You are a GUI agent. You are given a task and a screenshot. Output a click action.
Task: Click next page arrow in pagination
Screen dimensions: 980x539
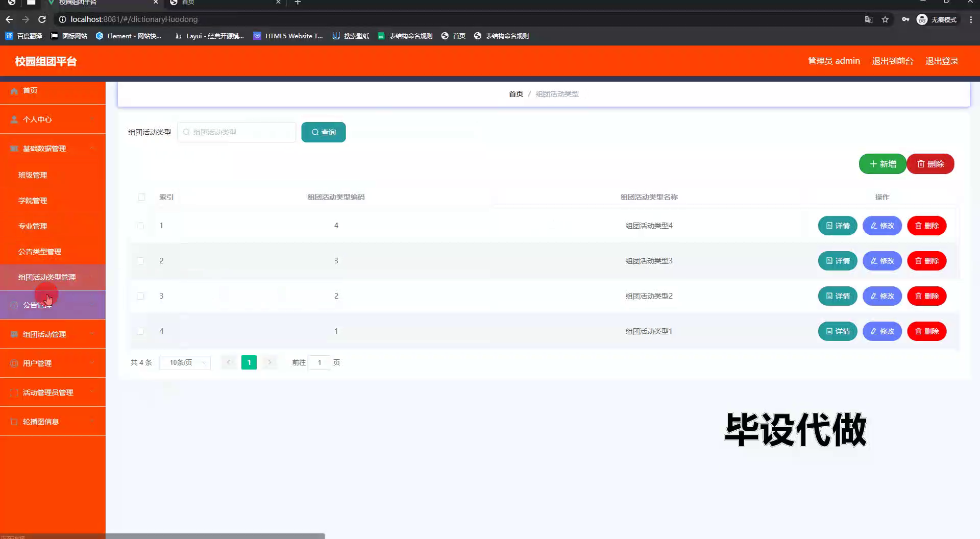[269, 362]
